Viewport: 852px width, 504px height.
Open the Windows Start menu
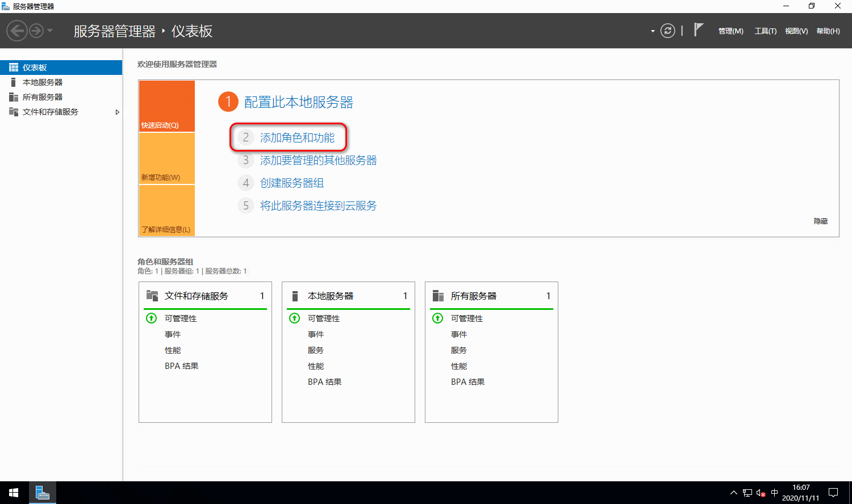(14, 493)
